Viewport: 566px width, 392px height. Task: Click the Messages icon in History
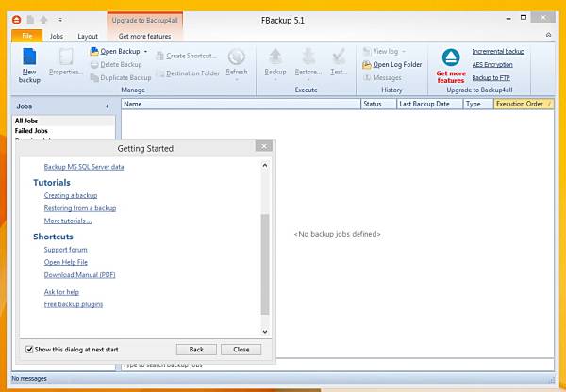pyautogui.click(x=367, y=77)
